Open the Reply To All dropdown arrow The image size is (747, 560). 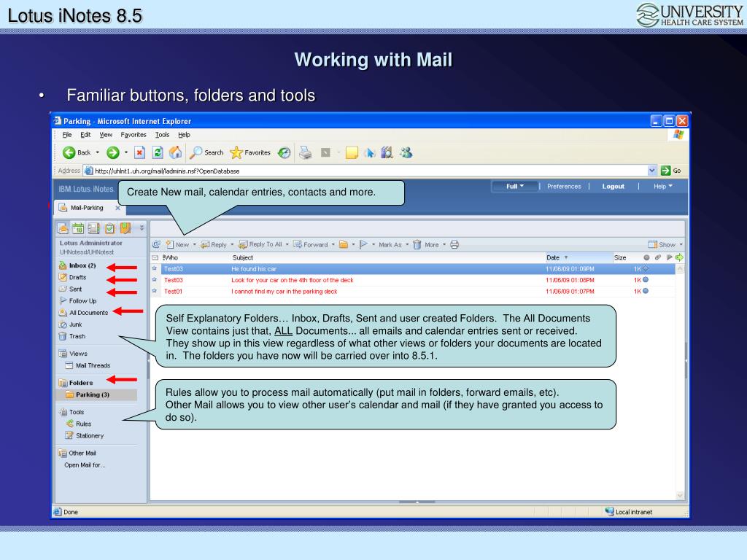[x=287, y=245]
